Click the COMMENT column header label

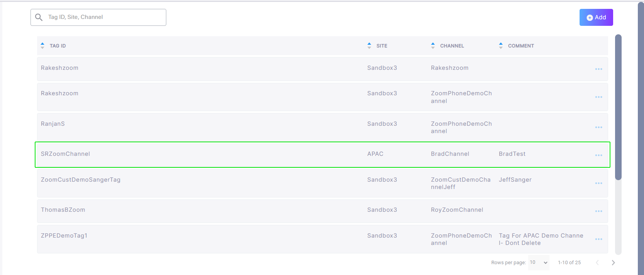pos(521,46)
